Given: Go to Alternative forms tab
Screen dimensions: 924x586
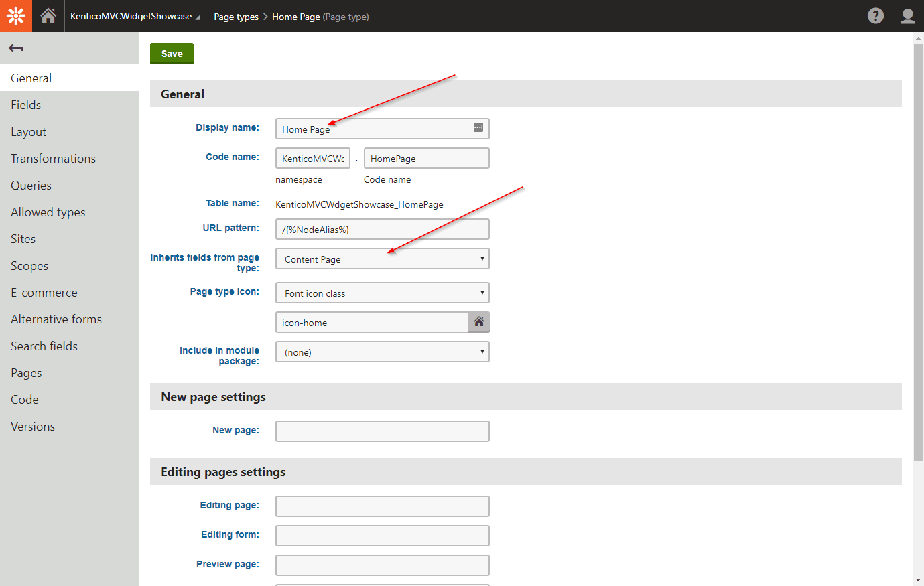Looking at the screenshot, I should (x=70, y=319).
